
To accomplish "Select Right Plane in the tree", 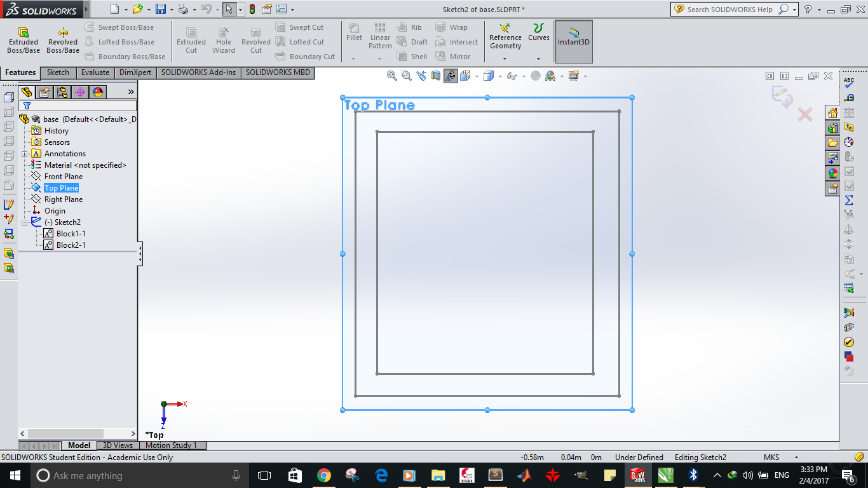I will click(x=63, y=200).
